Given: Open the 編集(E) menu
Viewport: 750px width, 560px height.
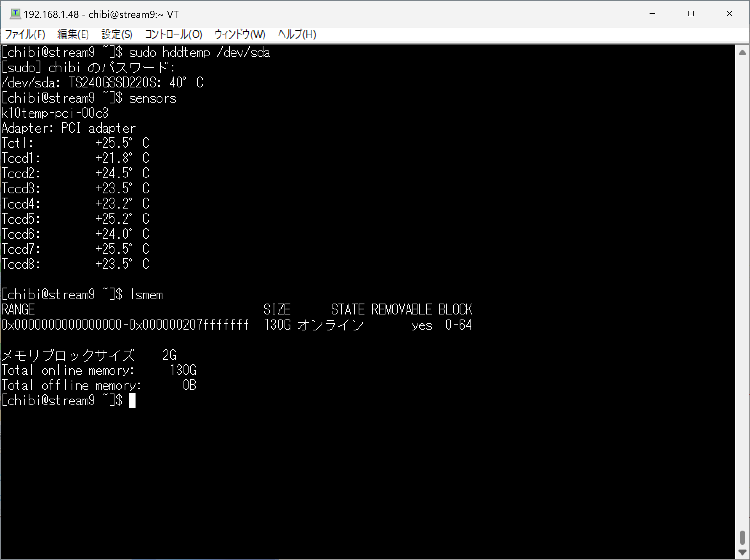Looking at the screenshot, I should click(x=73, y=34).
